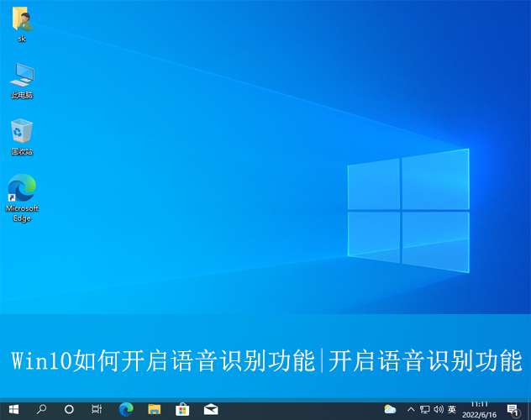
Task: Open the notification Action Center icon
Action: (513, 409)
